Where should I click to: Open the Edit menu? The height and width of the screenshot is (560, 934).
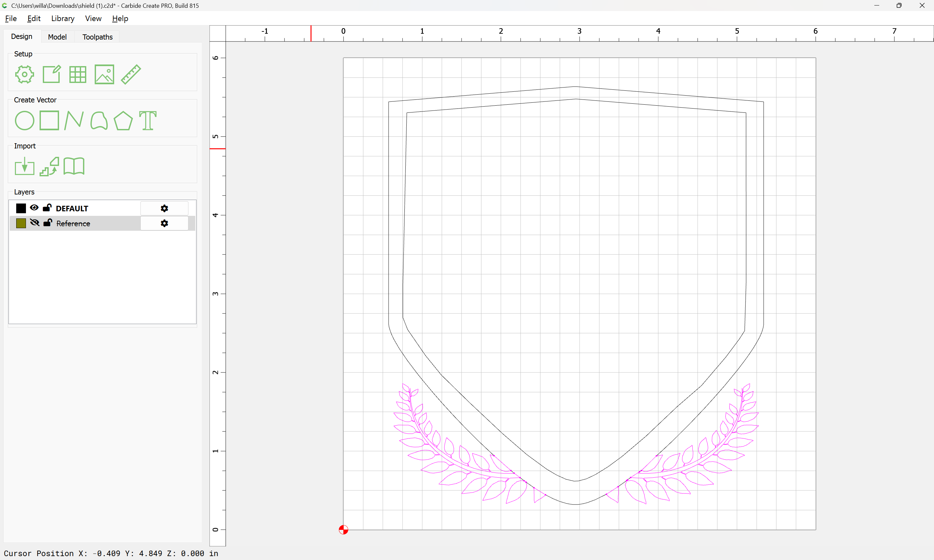(34, 18)
